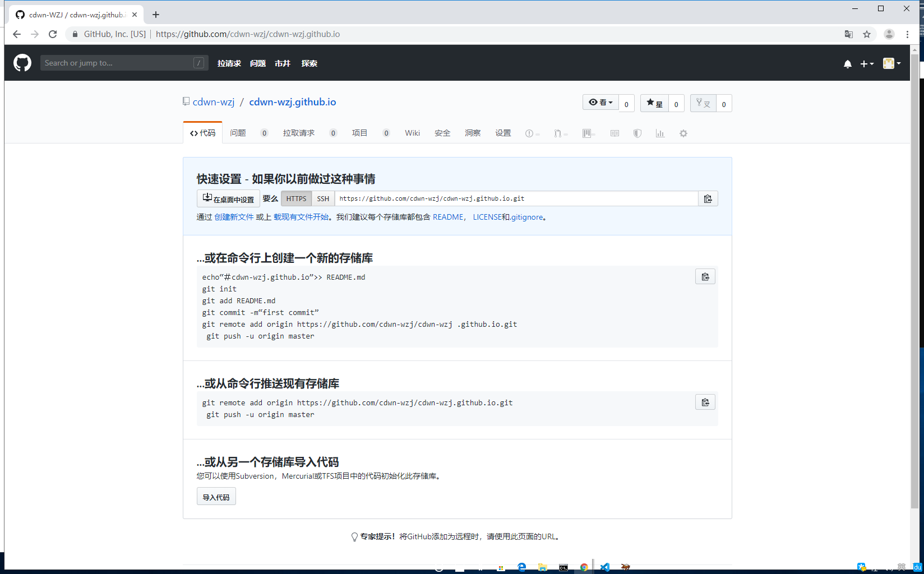Click the GitHub octocat home logo

pyautogui.click(x=22, y=62)
